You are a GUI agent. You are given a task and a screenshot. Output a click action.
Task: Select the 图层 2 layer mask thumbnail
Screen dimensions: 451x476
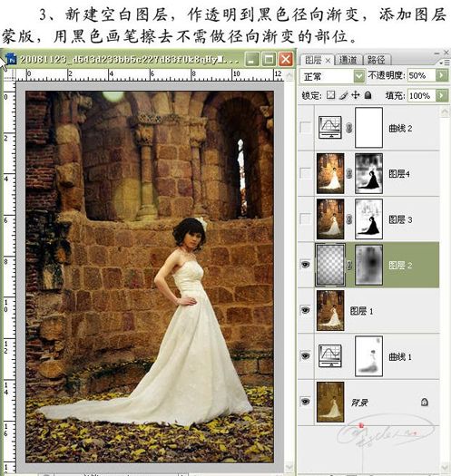tap(368, 266)
